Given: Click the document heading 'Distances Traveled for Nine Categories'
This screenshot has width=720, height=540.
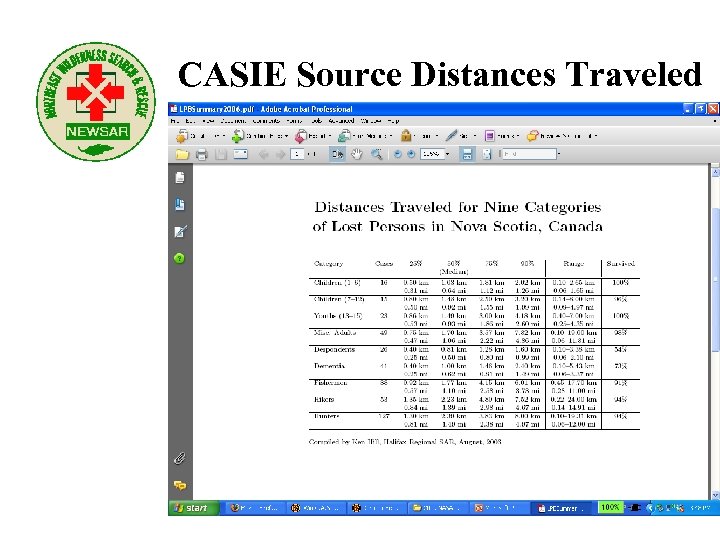Looking at the screenshot, I should [457, 207].
